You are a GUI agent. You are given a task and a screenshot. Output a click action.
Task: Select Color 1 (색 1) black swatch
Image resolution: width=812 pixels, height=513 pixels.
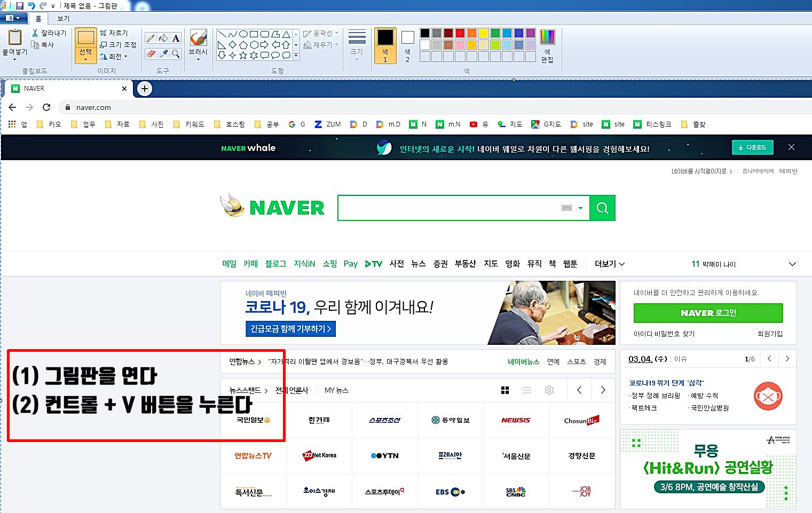pos(385,45)
